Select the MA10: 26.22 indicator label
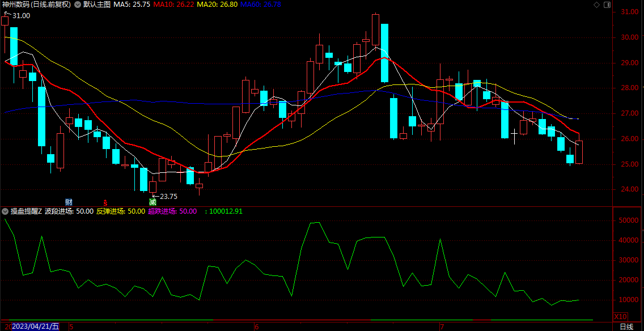The width and height of the screenshot is (644, 331). click(173, 5)
